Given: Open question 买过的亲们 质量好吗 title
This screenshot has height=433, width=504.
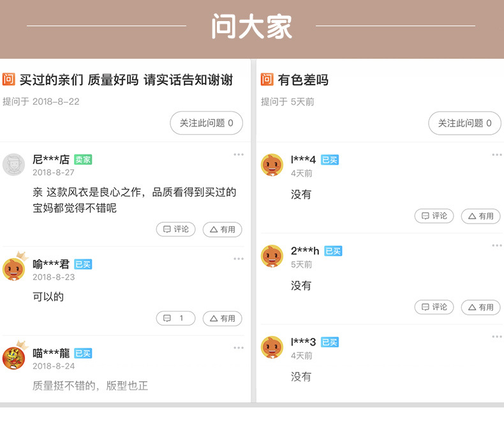Looking at the screenshot, I should [x=126, y=80].
